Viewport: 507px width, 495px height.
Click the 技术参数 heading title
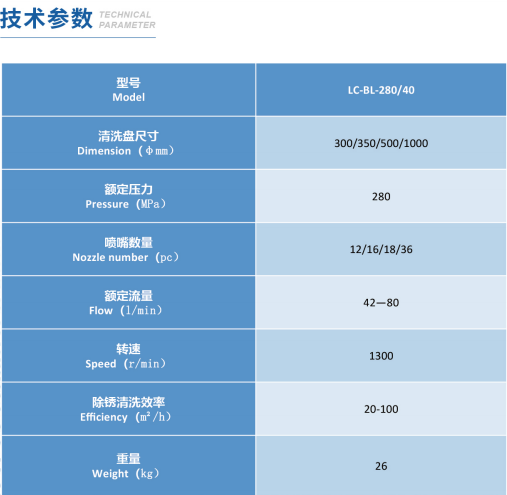46,18
